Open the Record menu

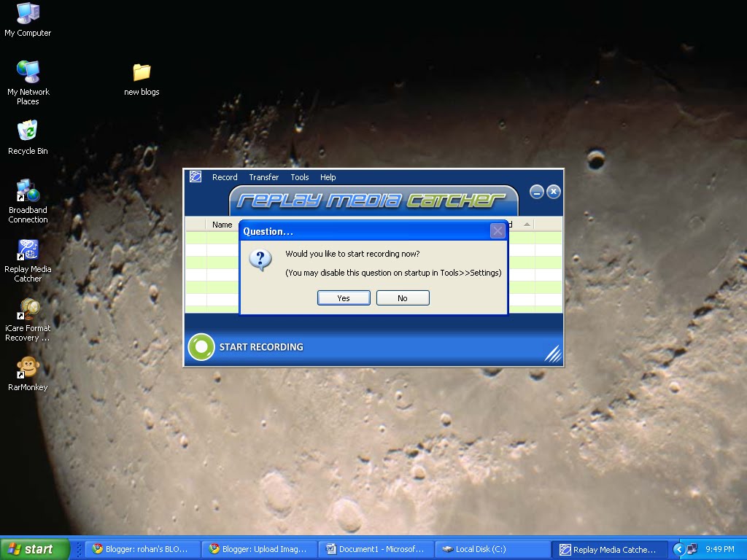(x=225, y=177)
